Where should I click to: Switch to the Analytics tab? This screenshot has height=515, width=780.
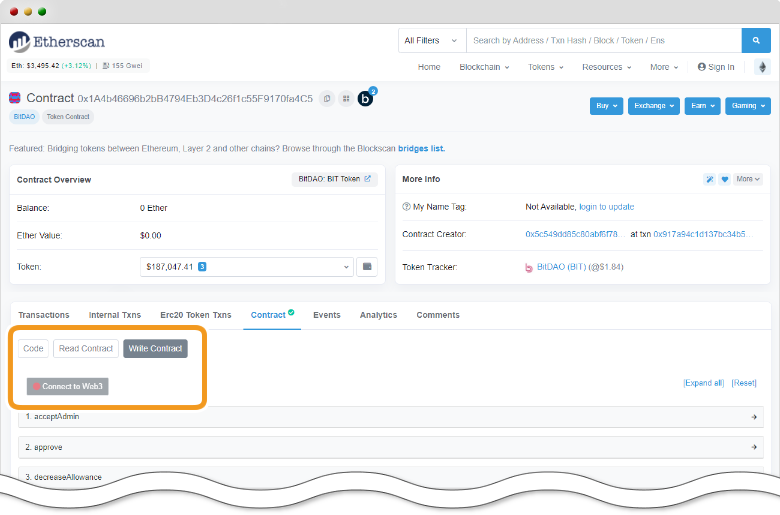pos(379,315)
